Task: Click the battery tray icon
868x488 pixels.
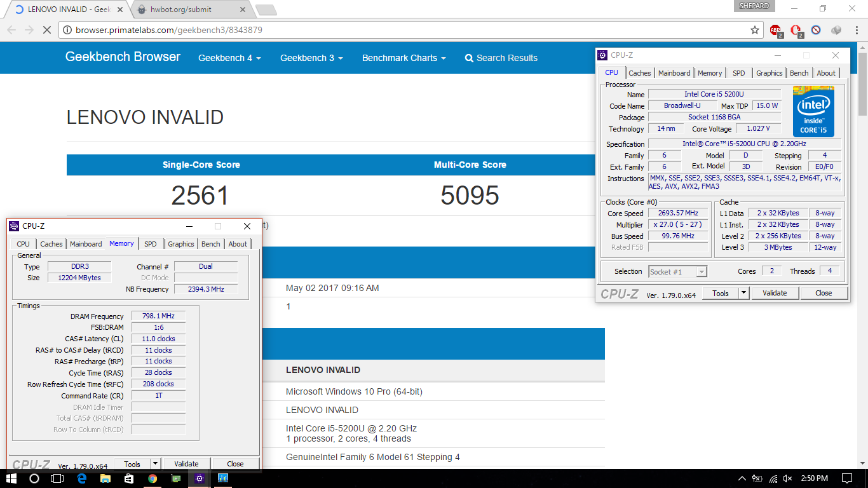Action: (757, 478)
